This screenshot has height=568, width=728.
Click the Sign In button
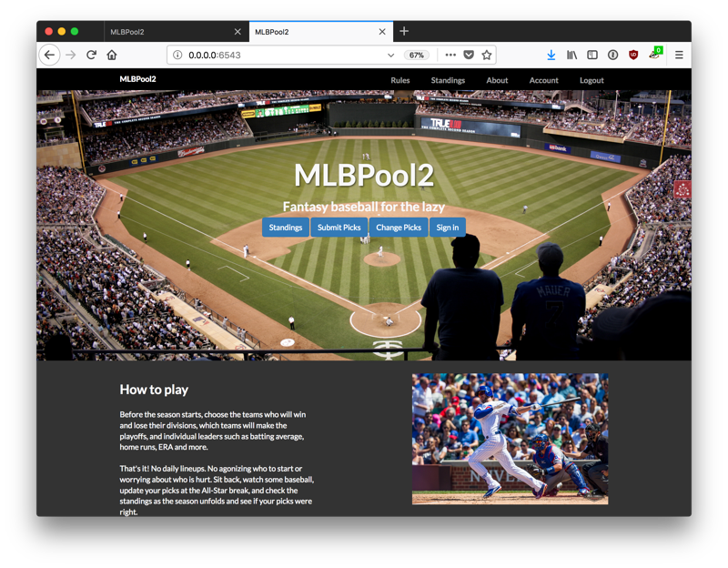(447, 227)
